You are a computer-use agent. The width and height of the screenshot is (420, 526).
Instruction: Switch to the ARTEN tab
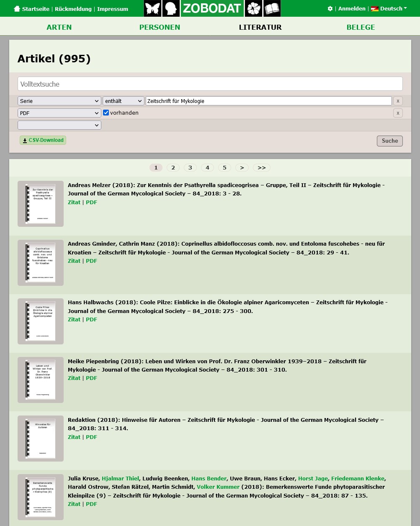coord(59,27)
